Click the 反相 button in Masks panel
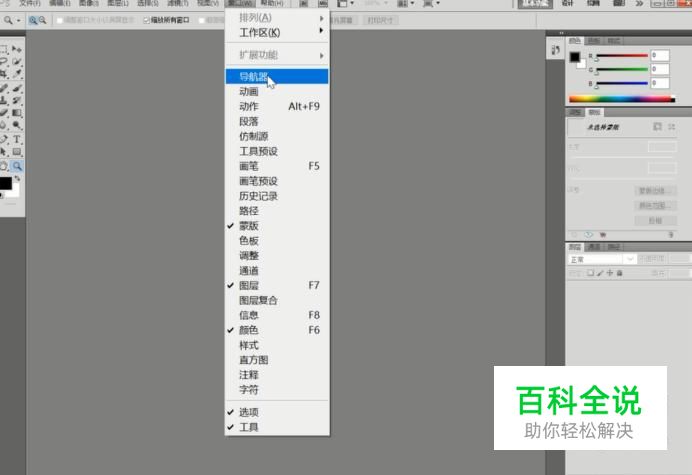The height and width of the screenshot is (475, 692). pyautogui.click(x=655, y=220)
